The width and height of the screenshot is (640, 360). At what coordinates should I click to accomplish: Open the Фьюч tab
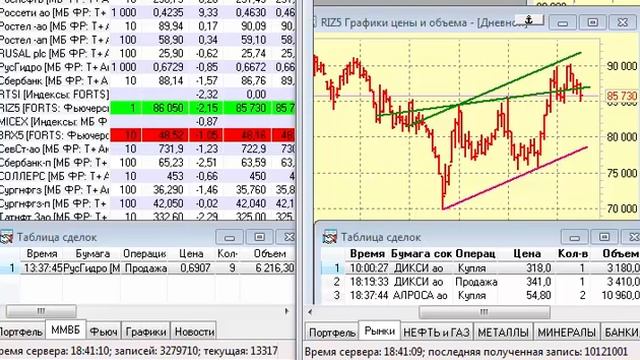(103, 332)
